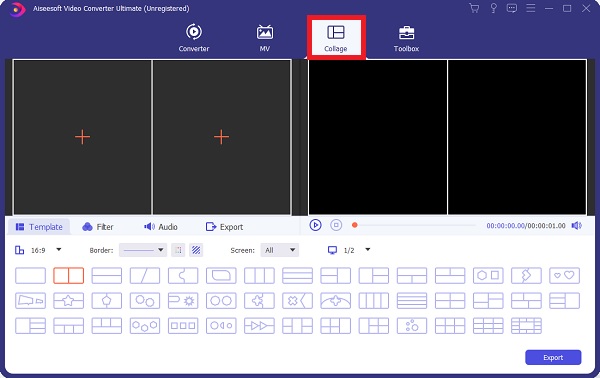Open the shopping cart icon
The image size is (600, 378).
(x=474, y=8)
